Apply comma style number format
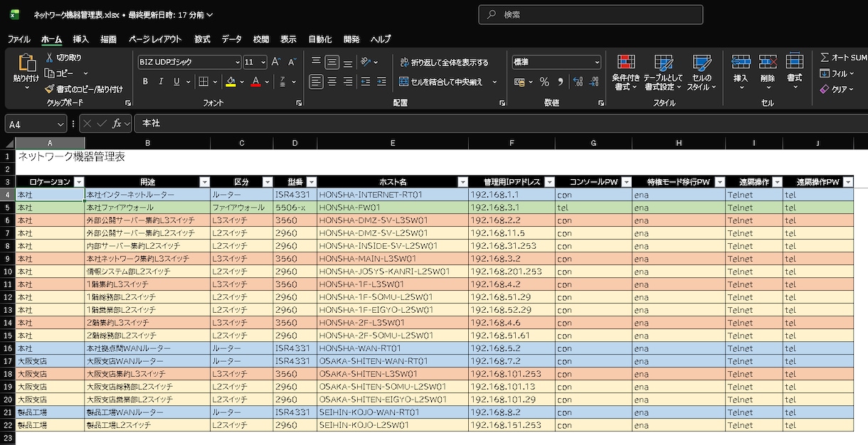 pos(560,82)
